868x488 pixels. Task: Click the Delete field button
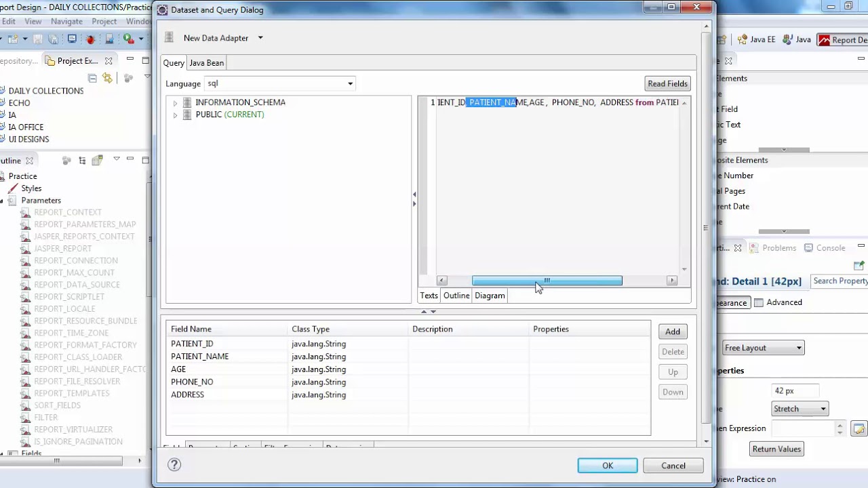tap(673, 352)
